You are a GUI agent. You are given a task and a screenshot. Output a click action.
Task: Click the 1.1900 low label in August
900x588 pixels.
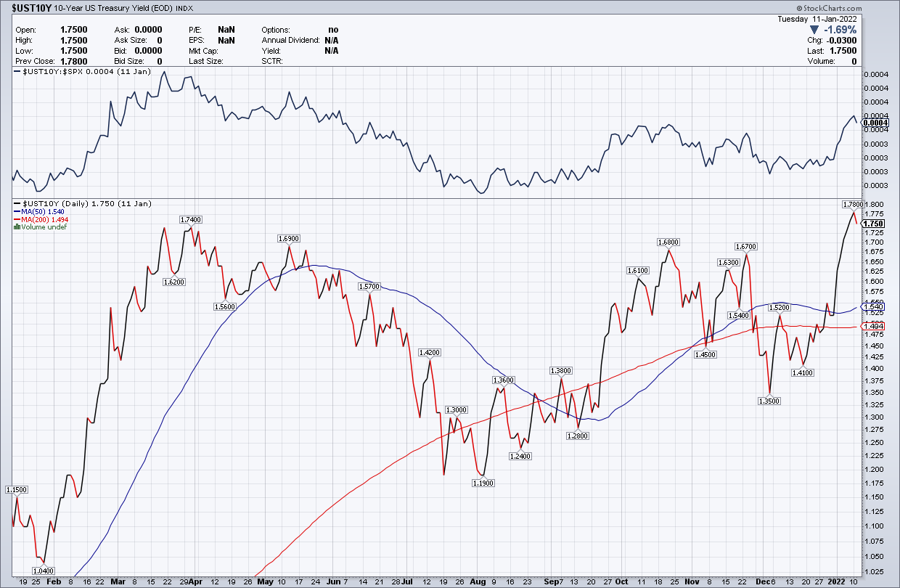click(483, 483)
